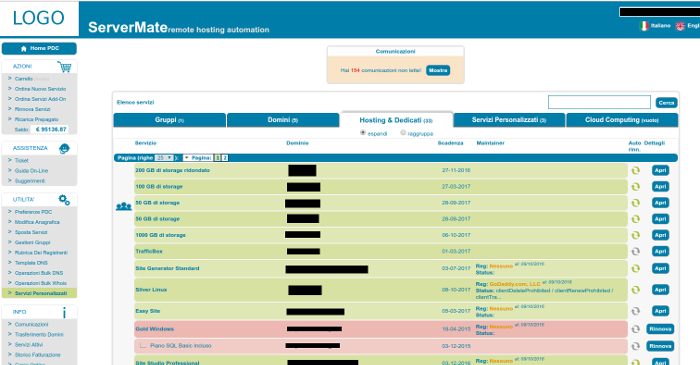Open Carrello in the Azioni menu

coord(24,79)
